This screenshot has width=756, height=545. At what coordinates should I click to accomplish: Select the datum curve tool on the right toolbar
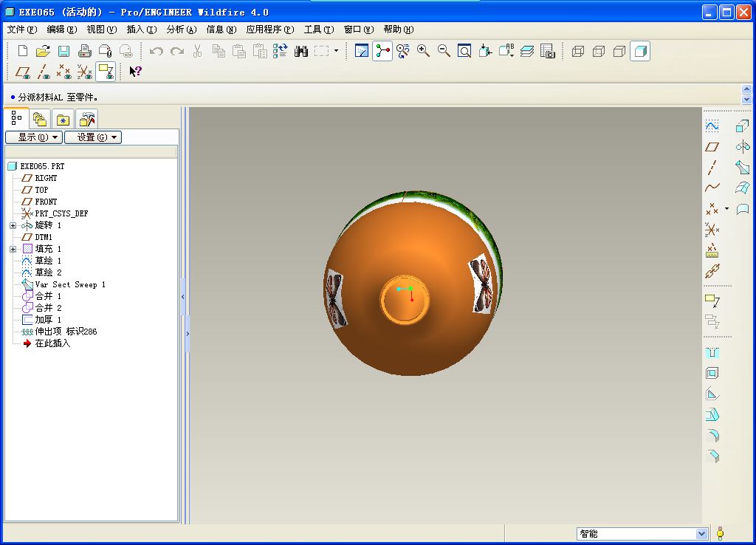point(712,188)
